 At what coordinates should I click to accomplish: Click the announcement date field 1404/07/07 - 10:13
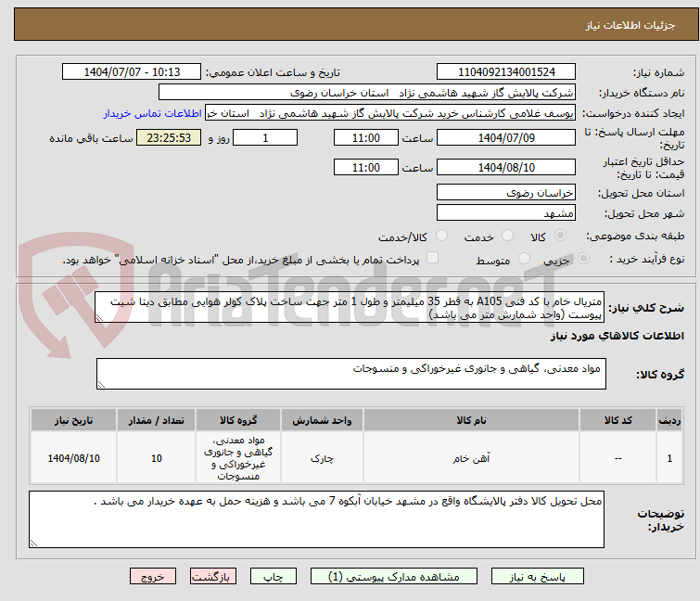(132, 72)
